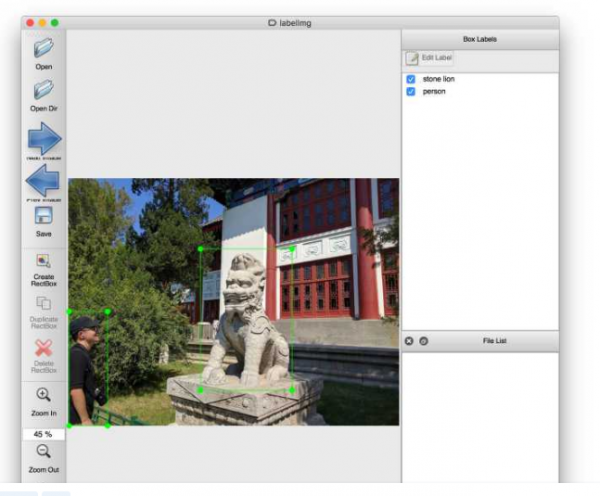Viewport: 600px width, 496px height.
Task: Select the person label entry
Action: click(434, 92)
